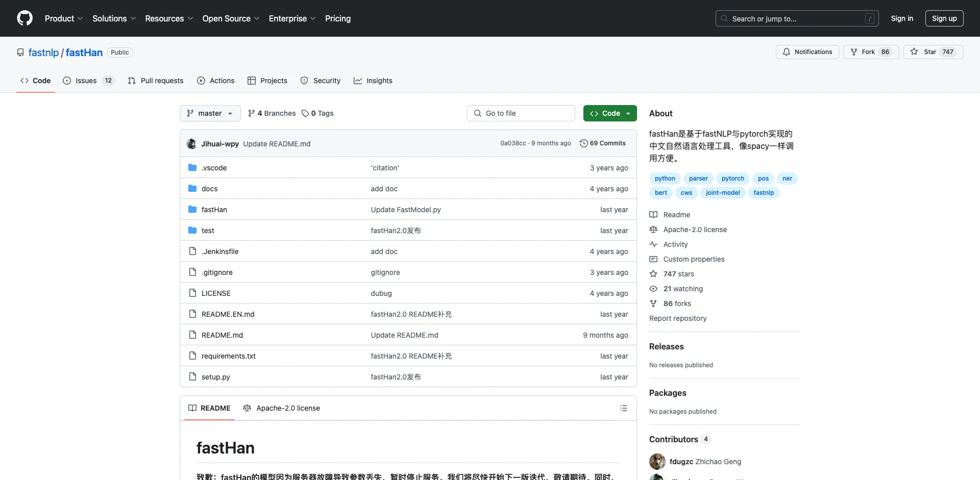The image size is (980, 480).
Task: Click the tag icon beside 0 Tags
Action: click(305, 113)
